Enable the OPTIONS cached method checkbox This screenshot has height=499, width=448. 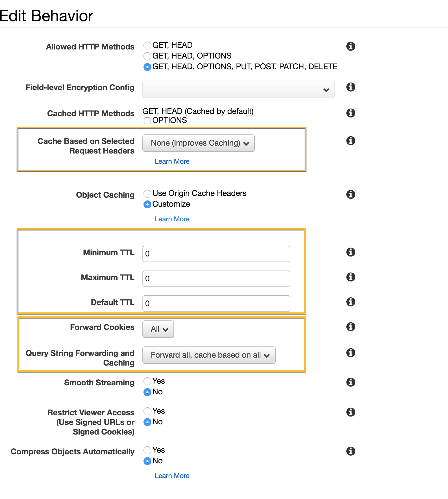click(147, 121)
